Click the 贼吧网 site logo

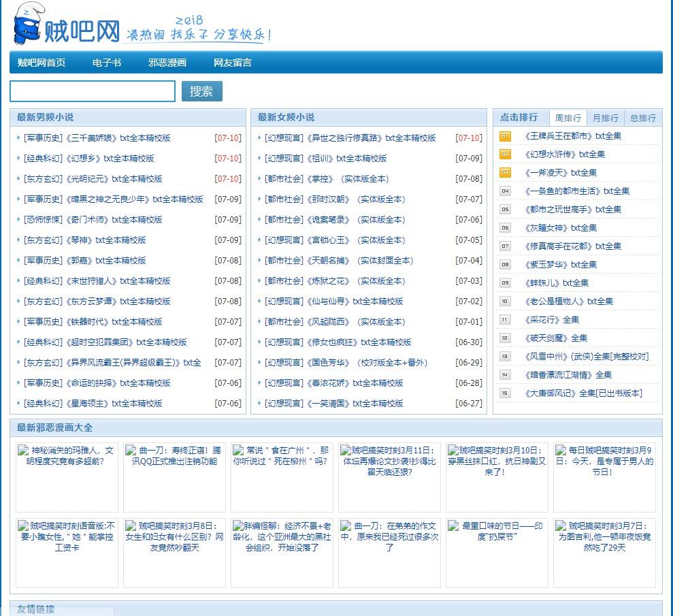[x=67, y=26]
